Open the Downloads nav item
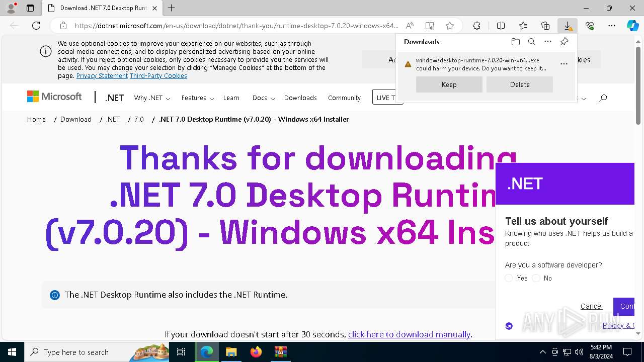 point(300,98)
